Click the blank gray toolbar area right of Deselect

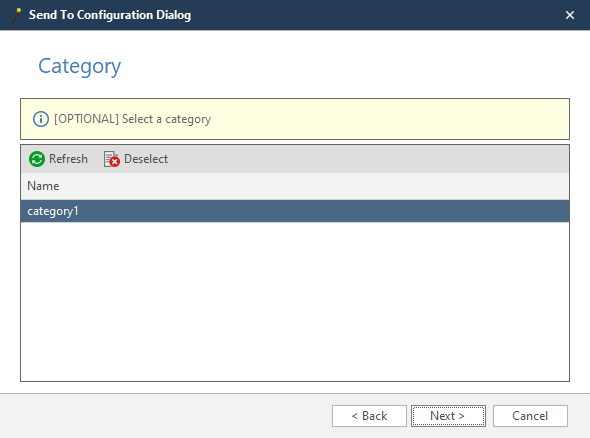369,159
